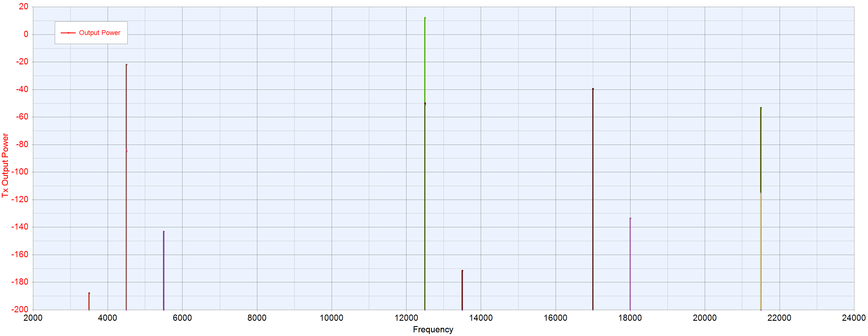Click the purple spike top at 18000

(x=630, y=218)
